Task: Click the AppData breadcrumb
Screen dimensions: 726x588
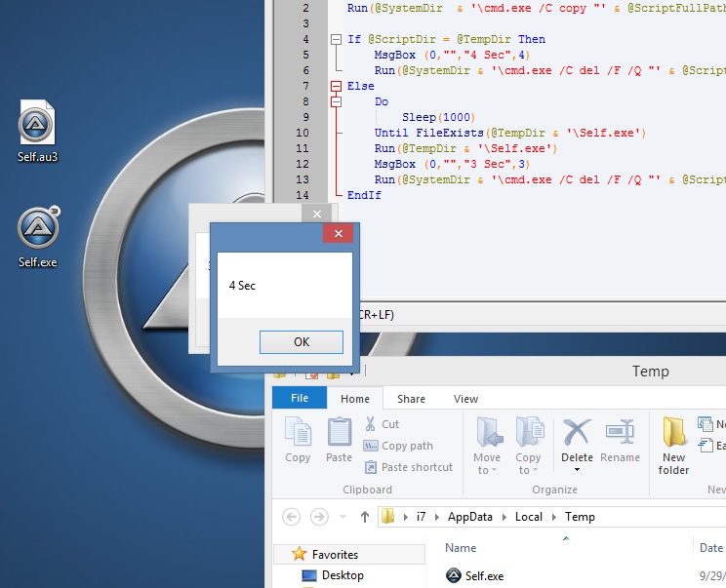Action: point(470,517)
